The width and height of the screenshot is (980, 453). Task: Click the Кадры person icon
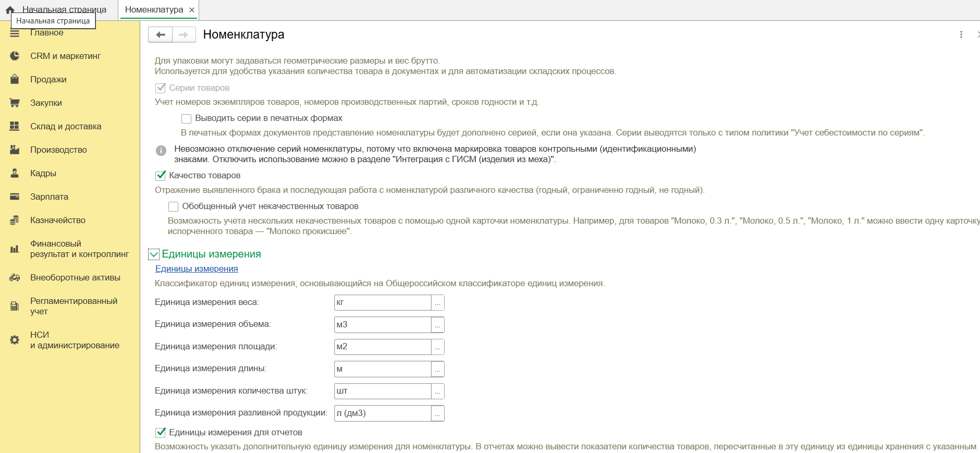(15, 173)
